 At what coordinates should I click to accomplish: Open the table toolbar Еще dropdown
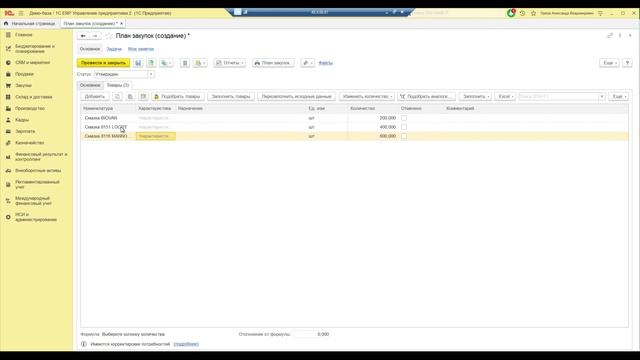click(618, 97)
